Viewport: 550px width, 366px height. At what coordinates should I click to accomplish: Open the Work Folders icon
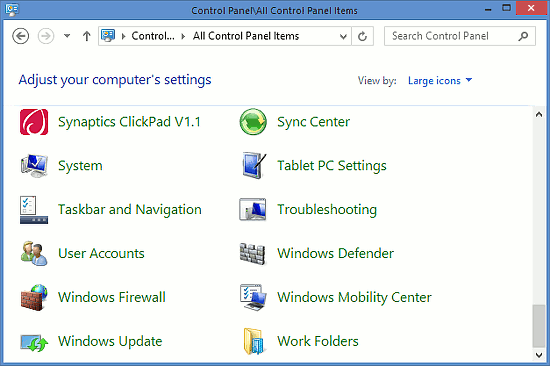click(x=253, y=341)
